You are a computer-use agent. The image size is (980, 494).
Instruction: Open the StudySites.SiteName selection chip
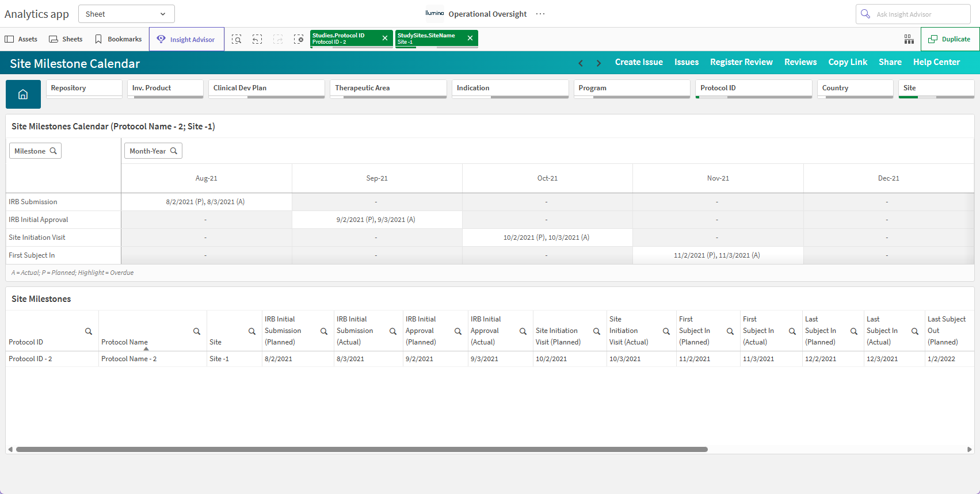pos(429,39)
